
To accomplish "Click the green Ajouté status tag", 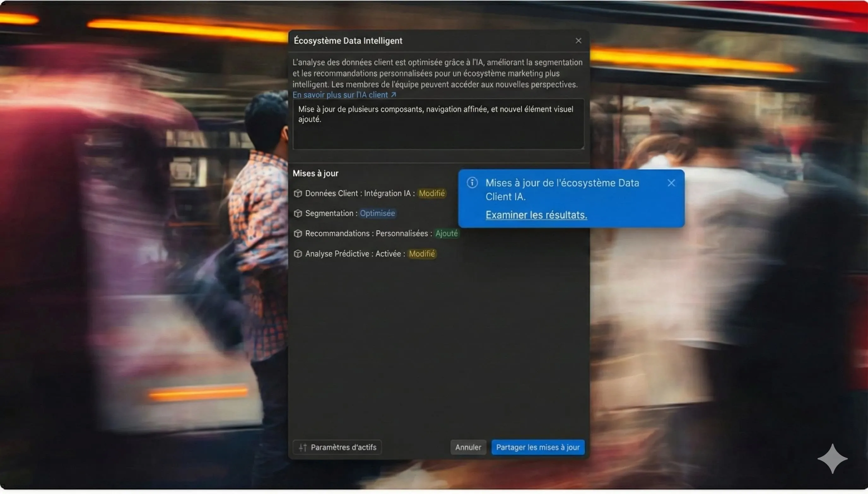I will (x=446, y=233).
